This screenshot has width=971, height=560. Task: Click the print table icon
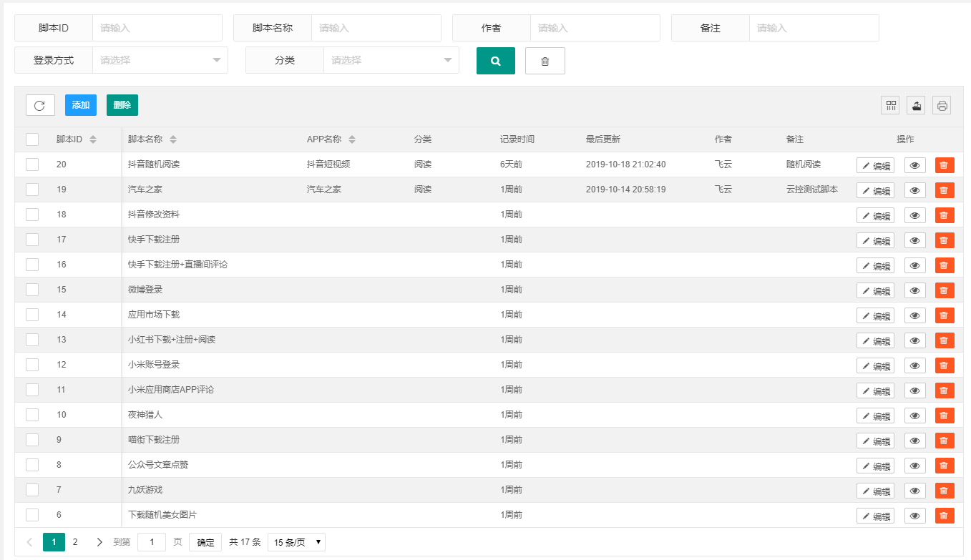pyautogui.click(x=942, y=105)
